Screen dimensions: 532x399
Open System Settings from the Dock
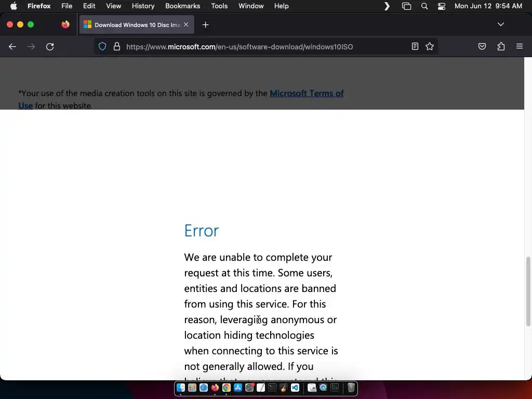click(x=249, y=388)
